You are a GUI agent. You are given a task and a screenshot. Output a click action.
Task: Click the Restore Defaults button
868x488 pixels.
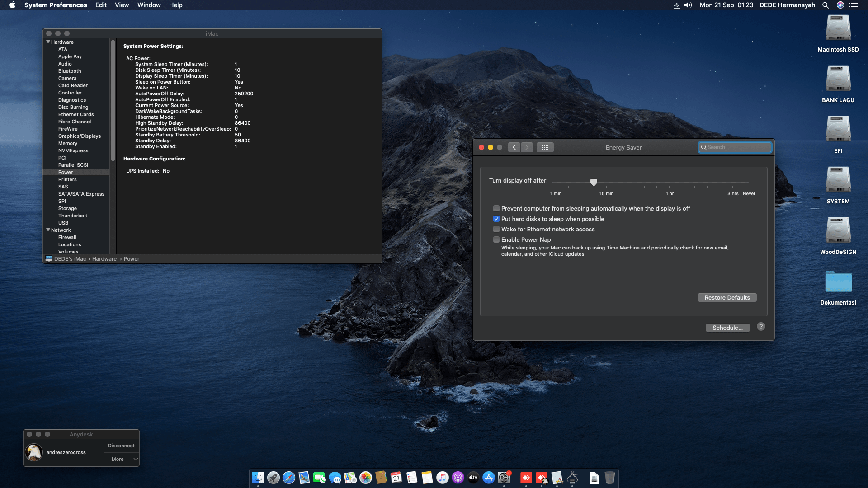pyautogui.click(x=727, y=297)
